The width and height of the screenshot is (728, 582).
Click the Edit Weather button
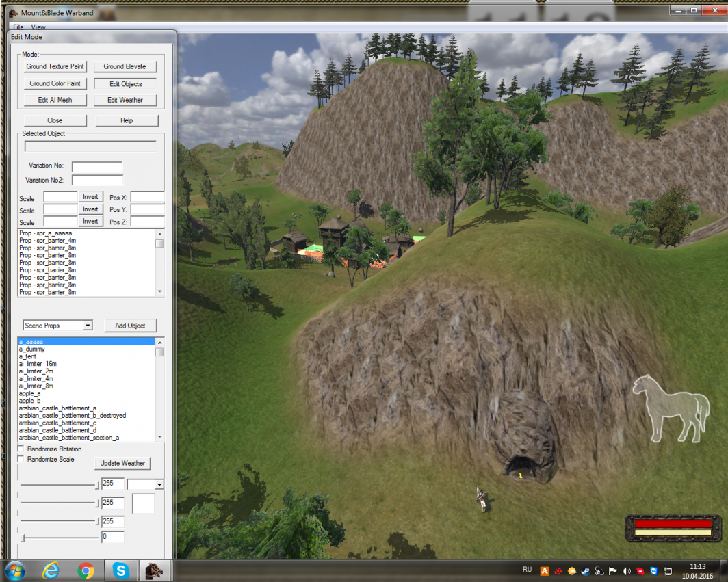click(x=125, y=100)
